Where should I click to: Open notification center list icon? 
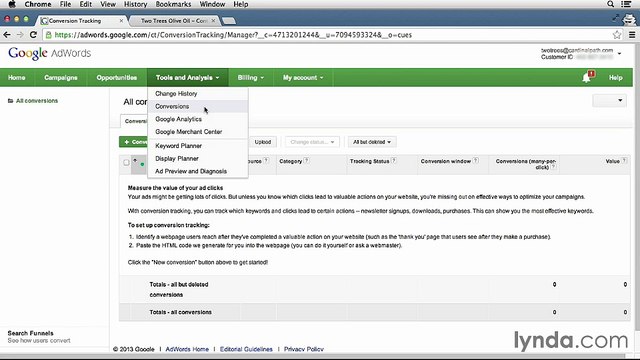626,4
